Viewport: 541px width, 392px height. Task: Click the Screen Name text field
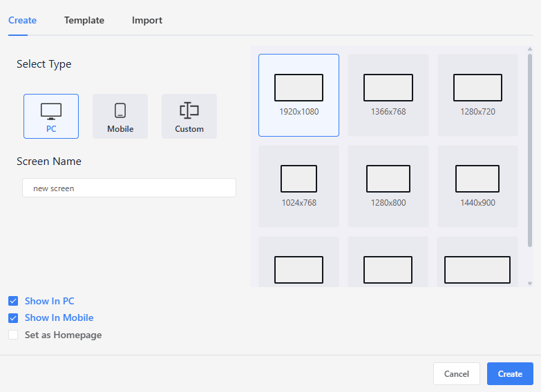tap(129, 188)
